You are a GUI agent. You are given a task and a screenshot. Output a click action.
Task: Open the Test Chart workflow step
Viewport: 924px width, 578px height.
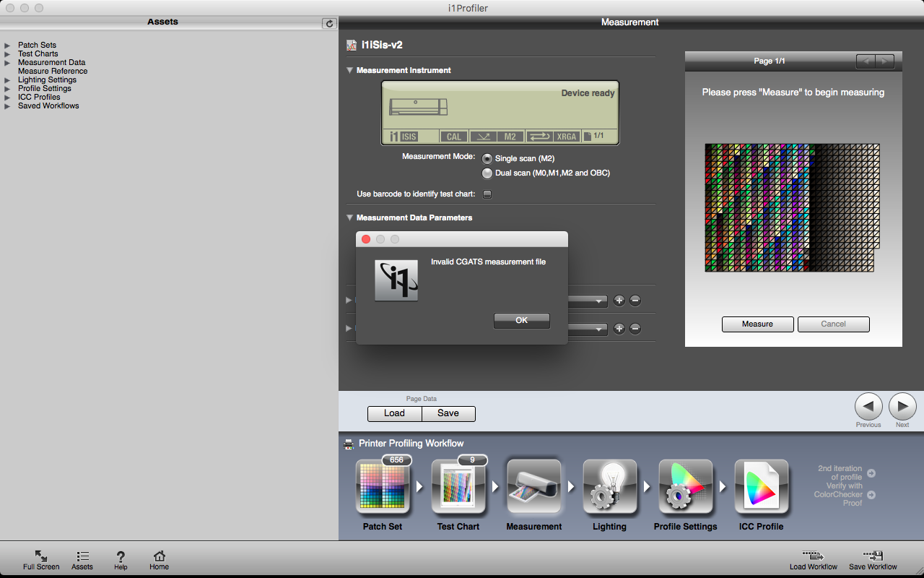tap(458, 488)
